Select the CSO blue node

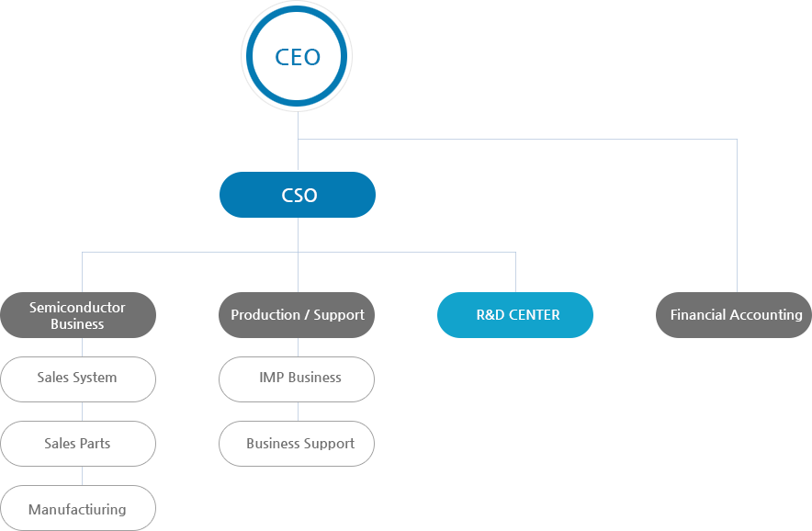point(298,195)
